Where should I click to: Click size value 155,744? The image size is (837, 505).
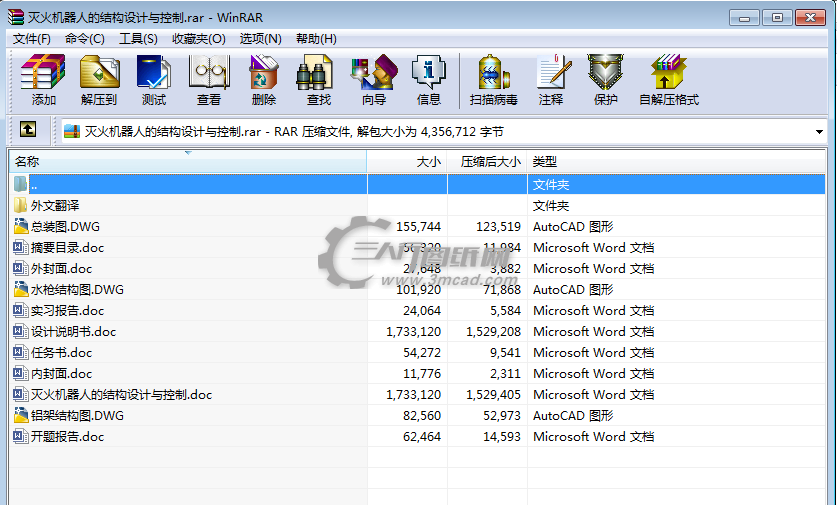pos(418,226)
